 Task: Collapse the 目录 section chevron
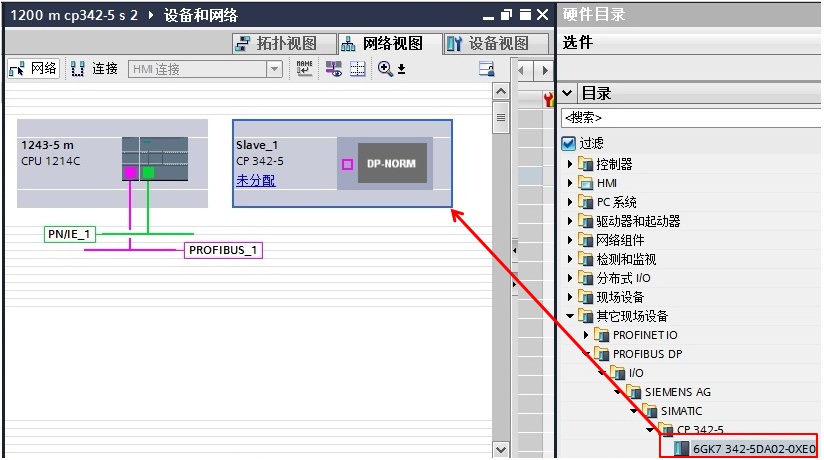(567, 94)
